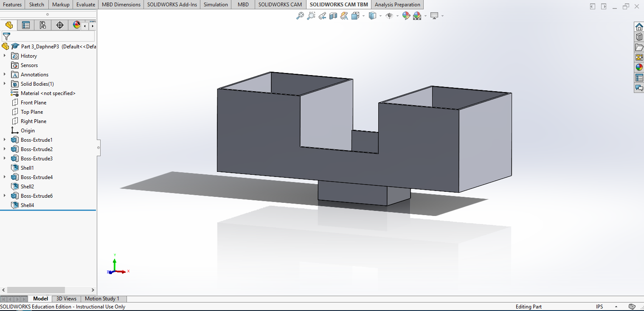Image resolution: width=644 pixels, height=311 pixels.
Task: Switch to the 3D Views bottom tab
Action: point(66,299)
